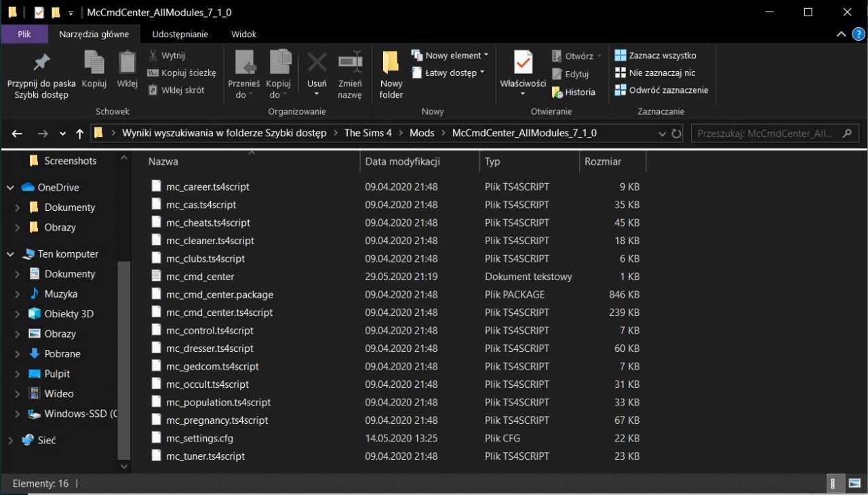Open Łatwy dostęp dropdown

point(449,73)
